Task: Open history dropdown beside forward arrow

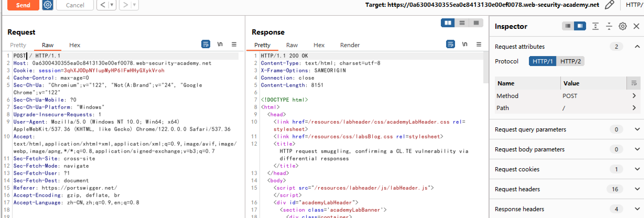Action: pos(134,5)
